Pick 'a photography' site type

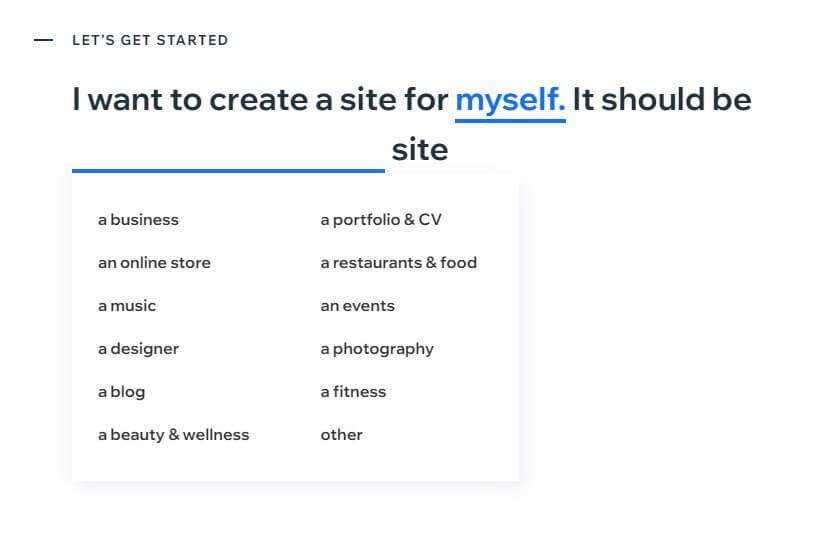tap(377, 349)
